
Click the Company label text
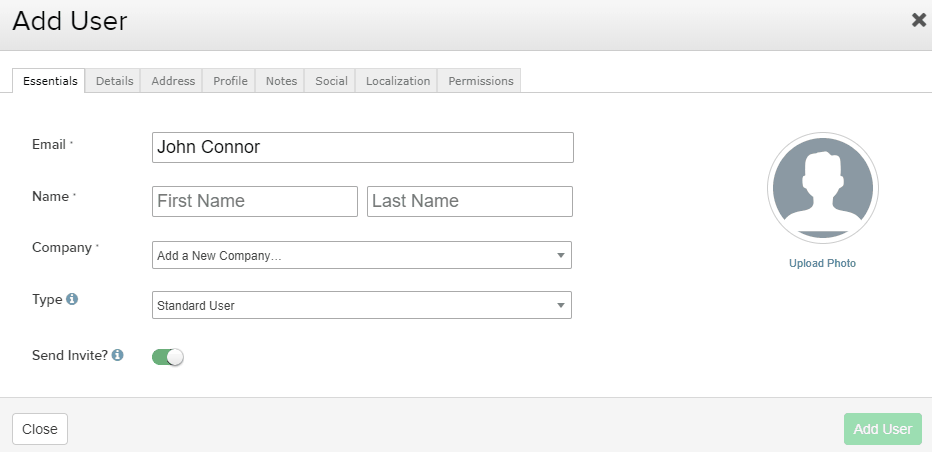(62, 247)
